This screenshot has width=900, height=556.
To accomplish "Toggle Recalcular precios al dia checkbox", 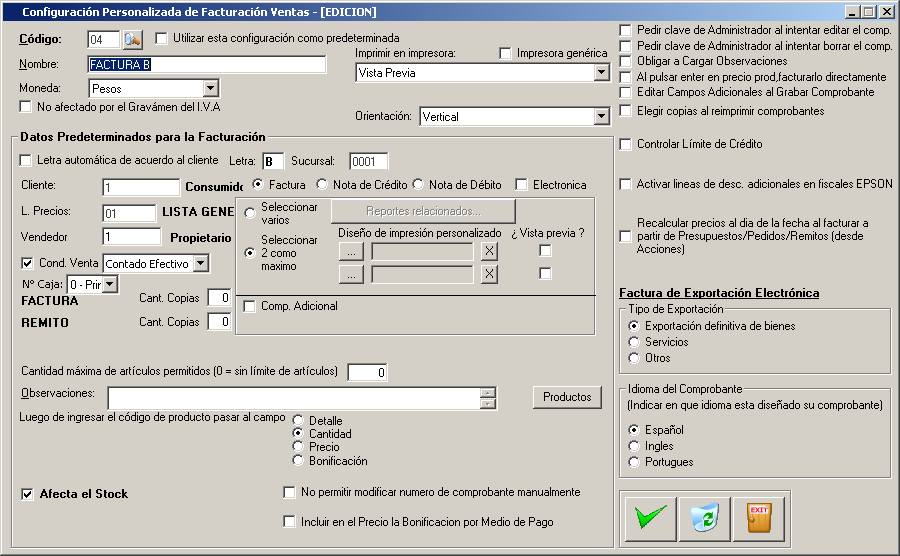I will click(x=626, y=236).
